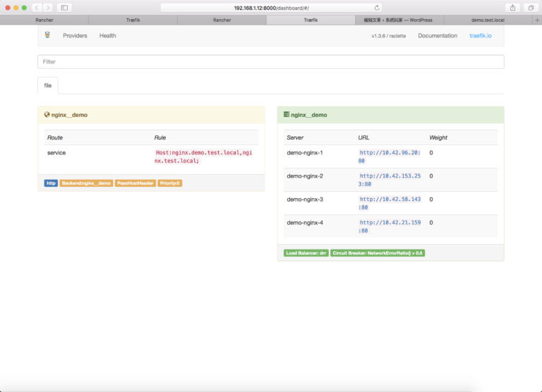The width and height of the screenshot is (542, 392).
Task: Go back with Safari back arrow
Action: pyautogui.click(x=37, y=8)
